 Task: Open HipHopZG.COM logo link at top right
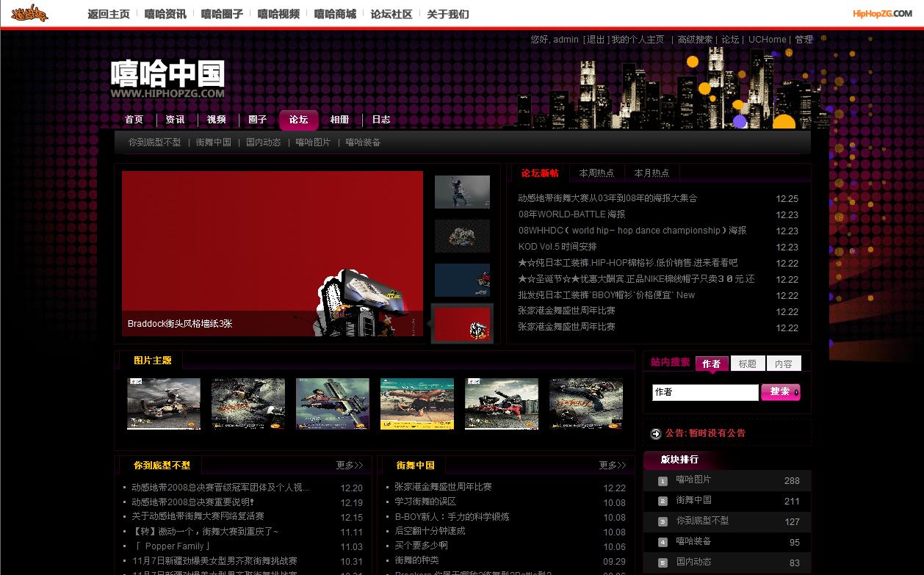tap(882, 13)
